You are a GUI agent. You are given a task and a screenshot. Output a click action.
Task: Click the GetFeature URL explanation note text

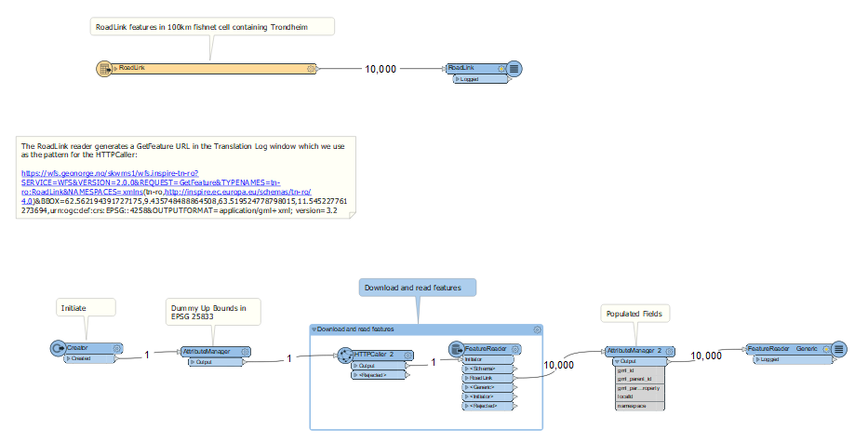pyautogui.click(x=182, y=150)
